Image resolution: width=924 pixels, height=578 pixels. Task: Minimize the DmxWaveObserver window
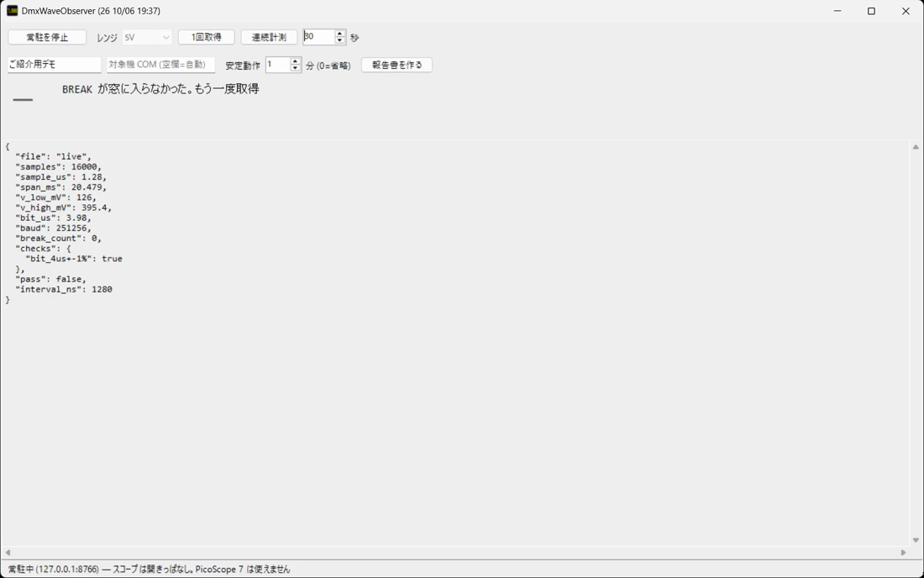coord(837,11)
